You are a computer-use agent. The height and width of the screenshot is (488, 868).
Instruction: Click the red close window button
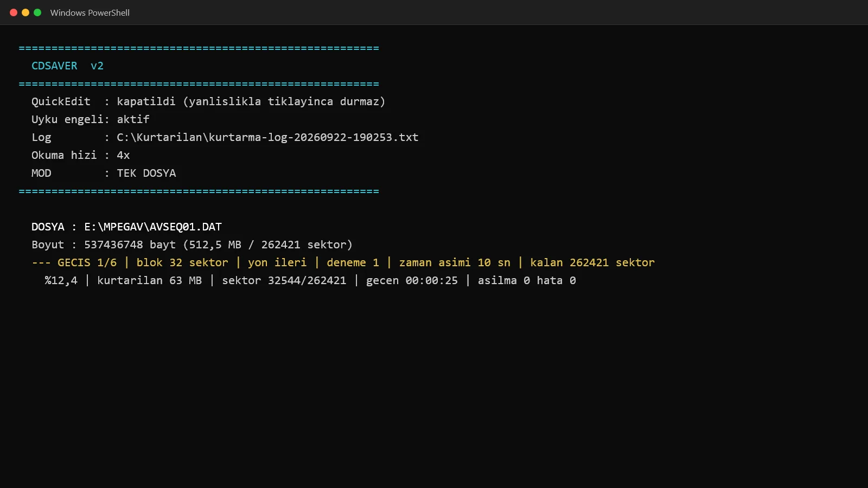(14, 12)
